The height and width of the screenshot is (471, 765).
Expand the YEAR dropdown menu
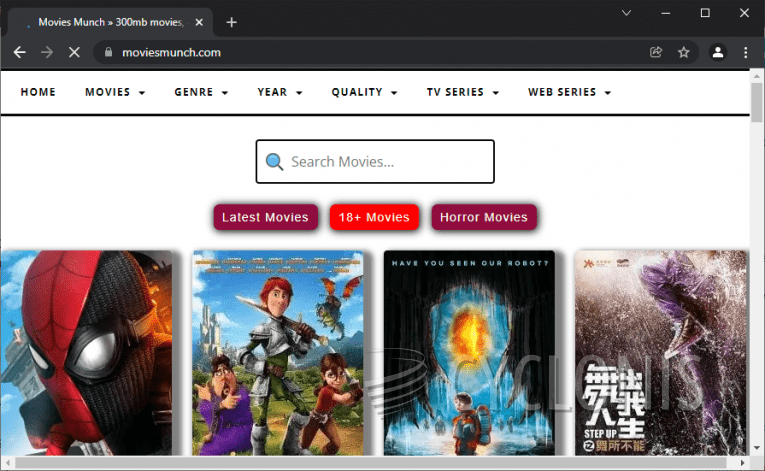pyautogui.click(x=279, y=92)
